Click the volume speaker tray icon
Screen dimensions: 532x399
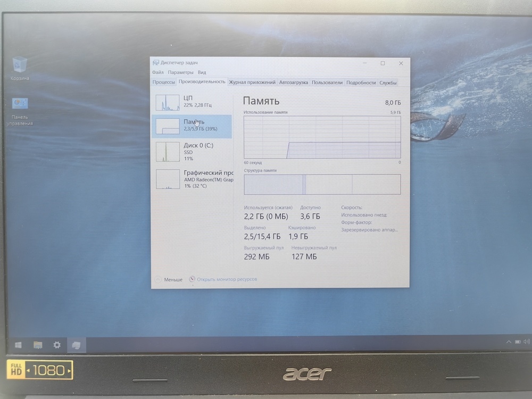point(526,342)
